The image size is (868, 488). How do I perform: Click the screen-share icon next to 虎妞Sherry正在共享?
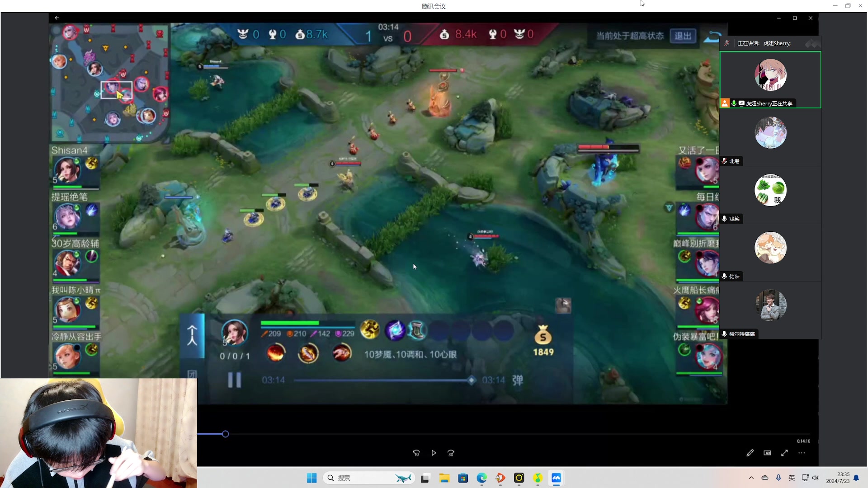pyautogui.click(x=741, y=103)
